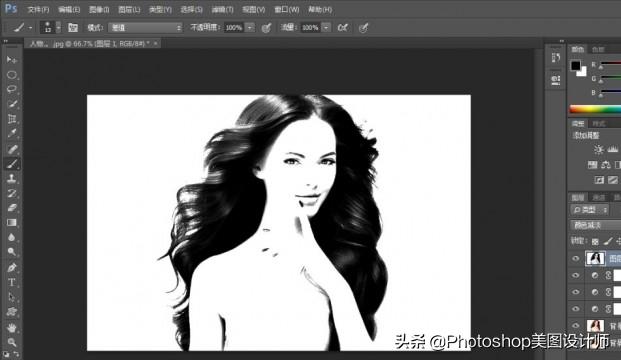The height and width of the screenshot is (360, 621).
Task: Open the tool preset picker arrow
Action: pyautogui.click(x=30, y=28)
